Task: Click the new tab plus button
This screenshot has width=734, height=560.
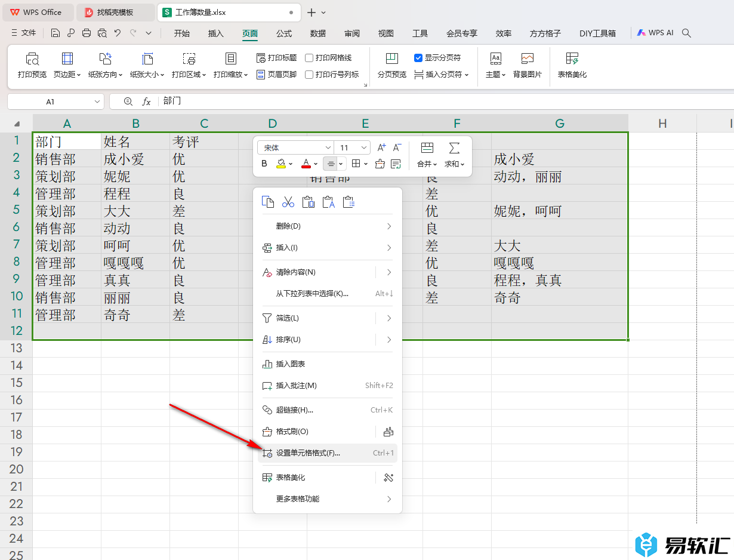Action: click(312, 12)
